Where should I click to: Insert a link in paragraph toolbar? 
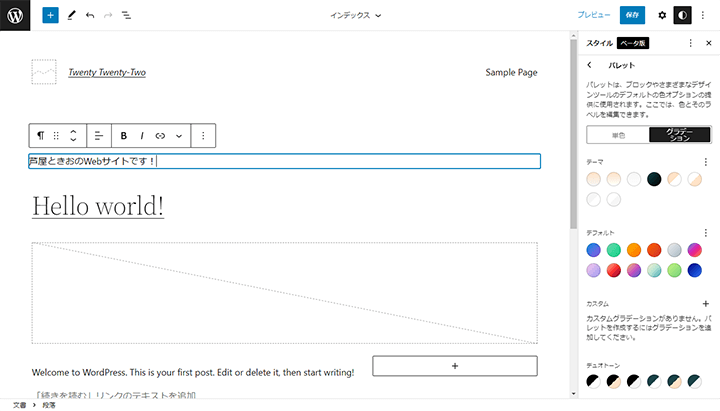pyautogui.click(x=160, y=135)
